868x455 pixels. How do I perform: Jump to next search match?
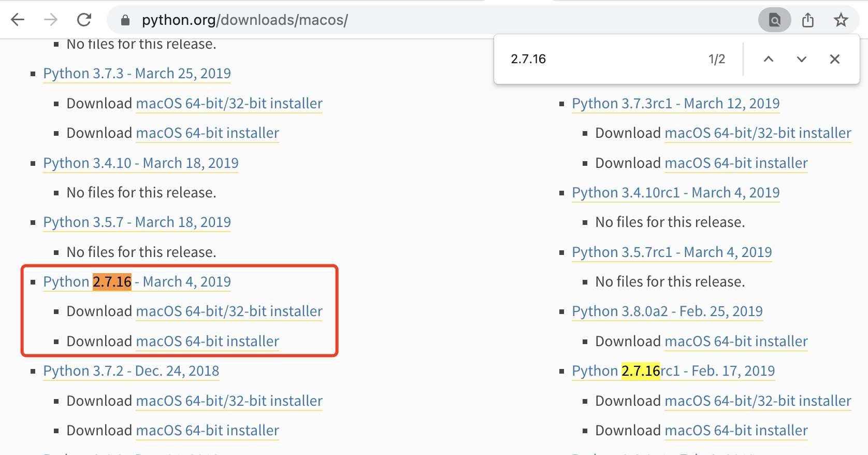[x=801, y=59]
